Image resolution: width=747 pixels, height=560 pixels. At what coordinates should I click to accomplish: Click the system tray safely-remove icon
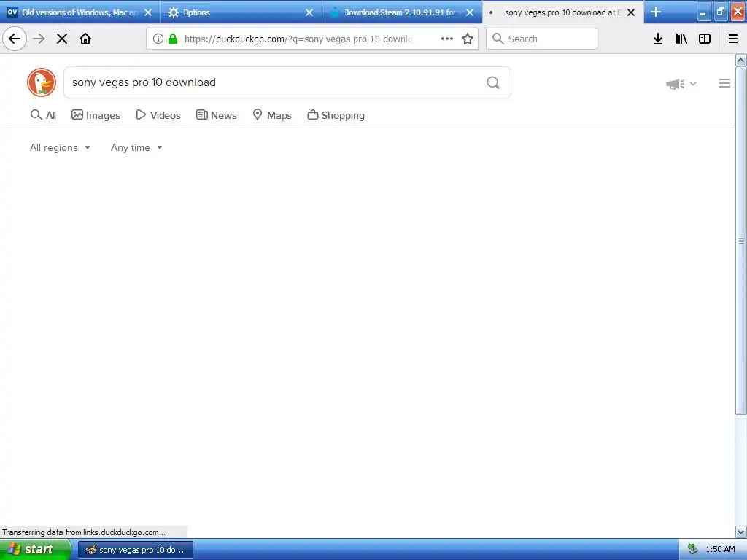(x=693, y=549)
